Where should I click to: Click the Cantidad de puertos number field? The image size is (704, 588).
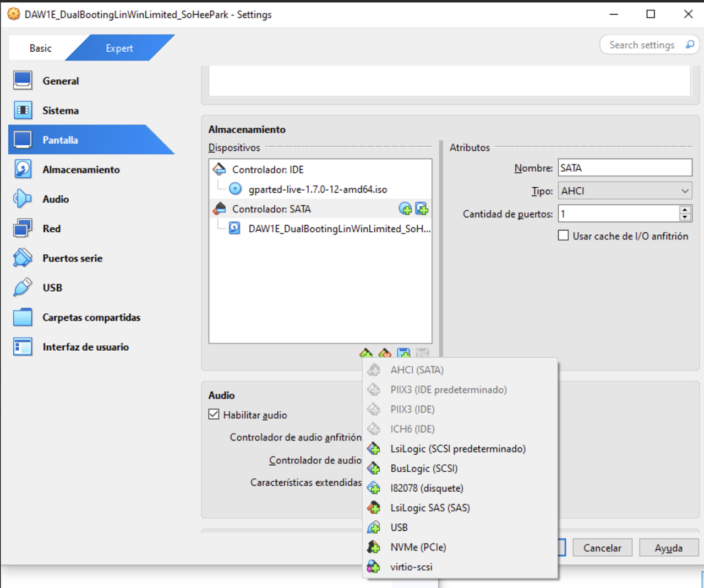[x=619, y=214]
